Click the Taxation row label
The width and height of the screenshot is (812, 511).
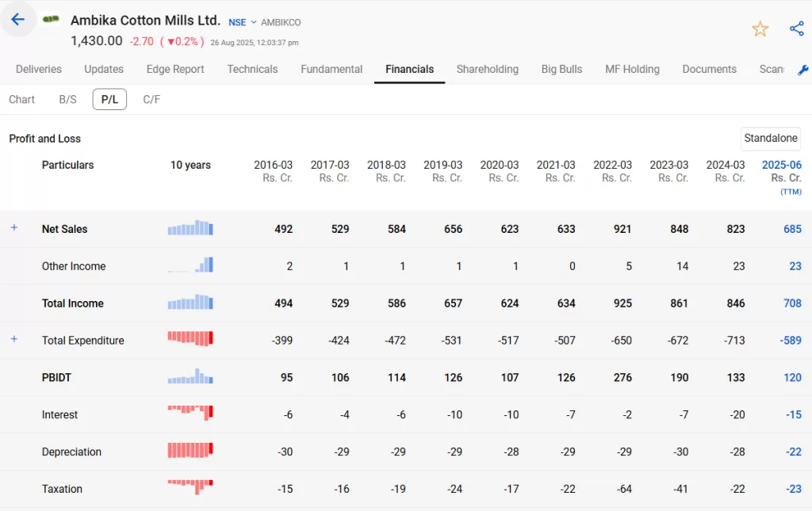tap(62, 490)
